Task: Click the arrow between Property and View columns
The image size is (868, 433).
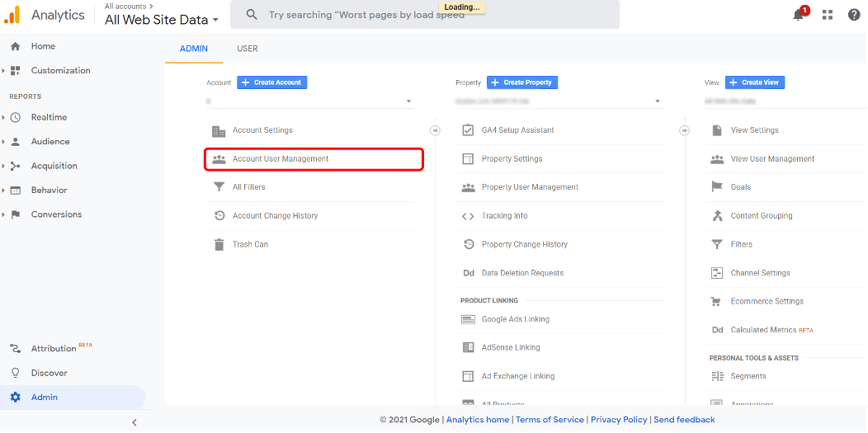Action: 685,130
